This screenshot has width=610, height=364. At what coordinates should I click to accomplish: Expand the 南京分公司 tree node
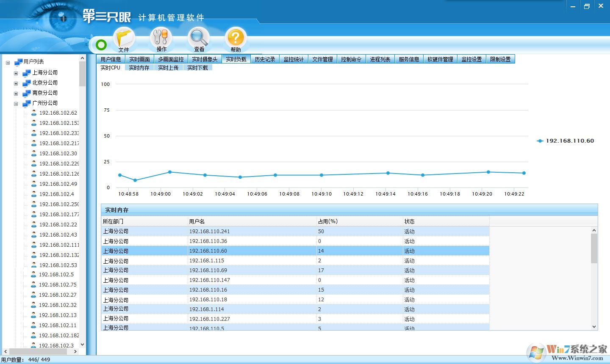point(15,93)
